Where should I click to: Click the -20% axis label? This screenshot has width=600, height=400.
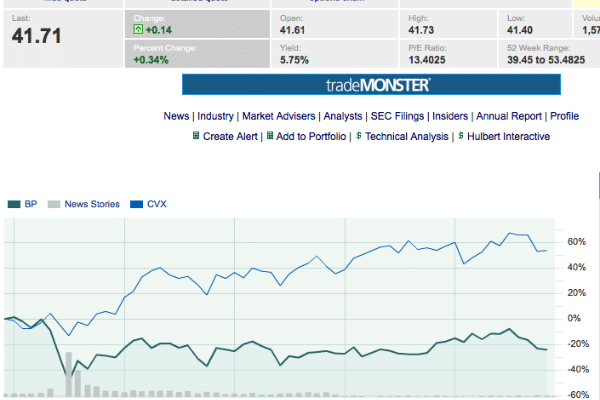578,344
